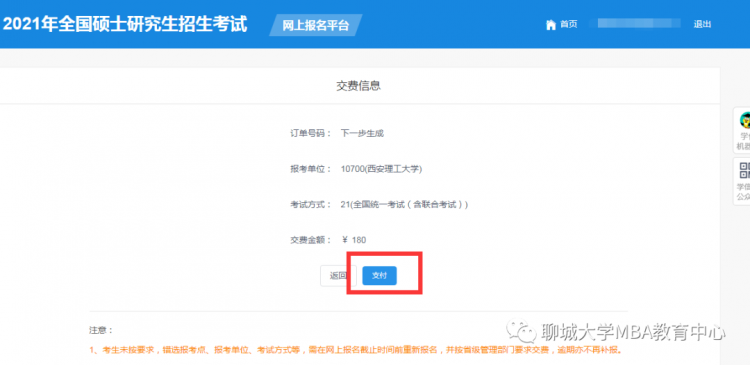Open the 首页 home link

(569, 24)
